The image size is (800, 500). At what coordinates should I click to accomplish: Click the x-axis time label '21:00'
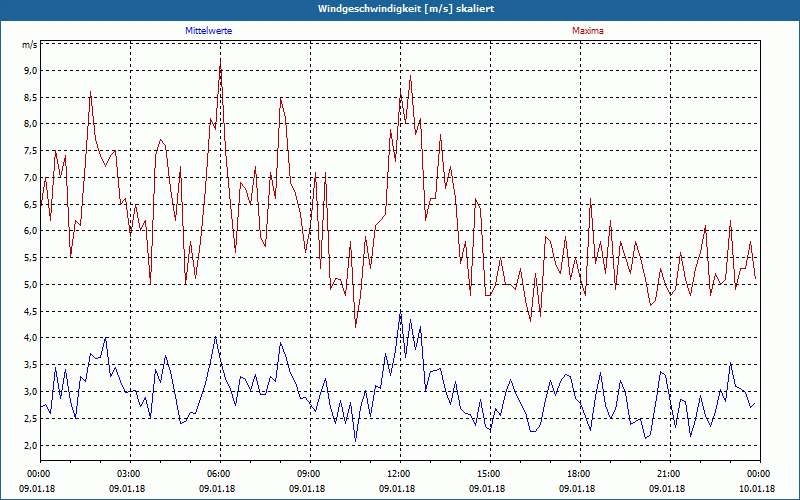click(x=670, y=474)
